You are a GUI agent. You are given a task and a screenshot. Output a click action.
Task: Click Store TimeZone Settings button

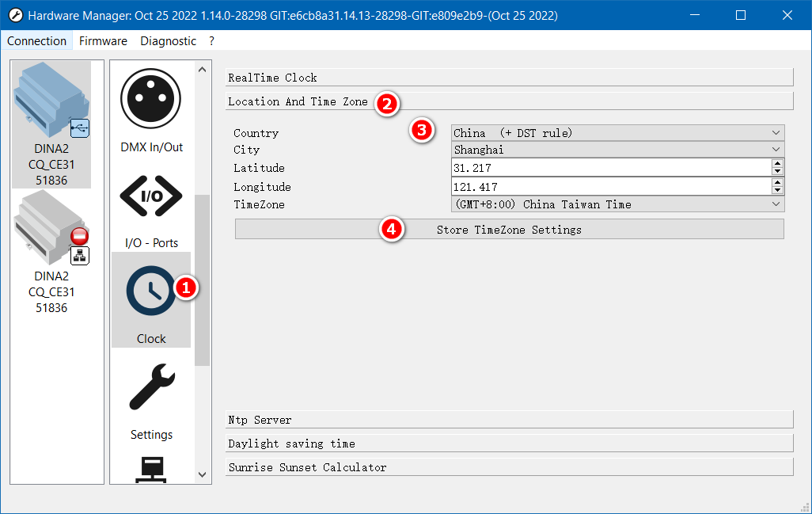click(x=509, y=230)
